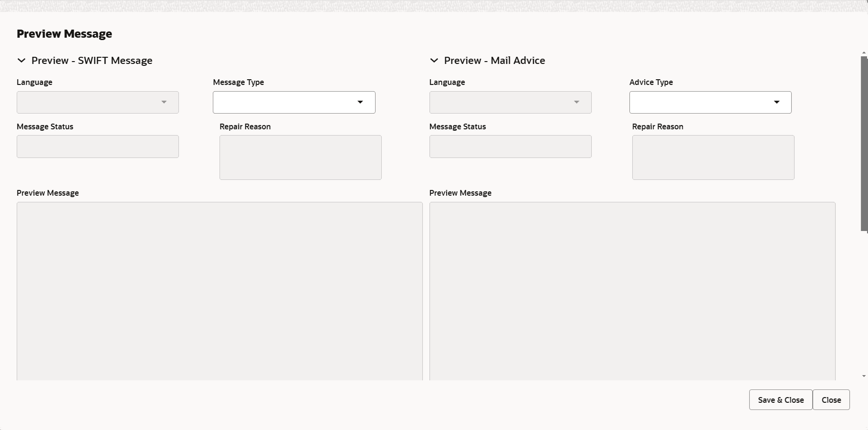Click the scrollbar down arrow

coord(864,376)
